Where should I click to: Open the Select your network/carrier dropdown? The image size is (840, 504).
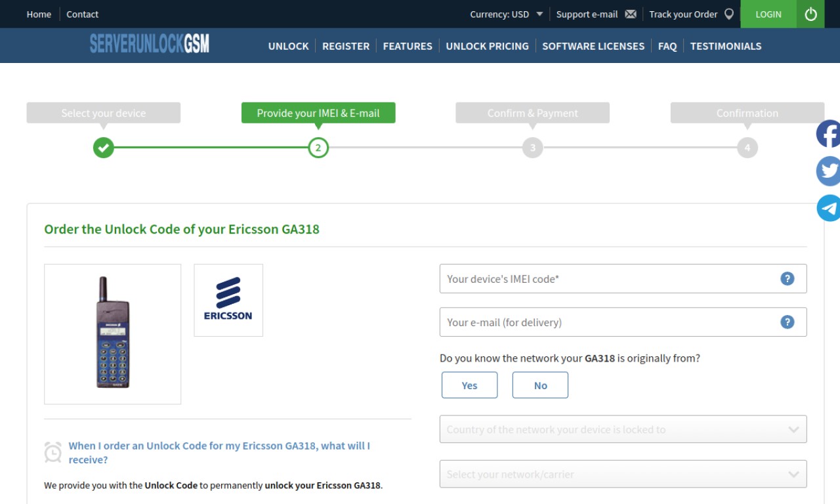(623, 474)
